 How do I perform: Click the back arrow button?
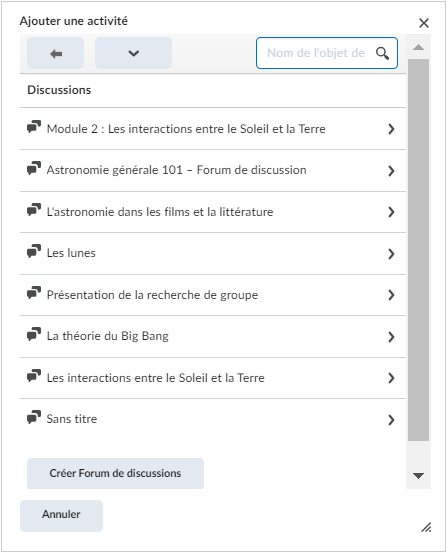55,53
